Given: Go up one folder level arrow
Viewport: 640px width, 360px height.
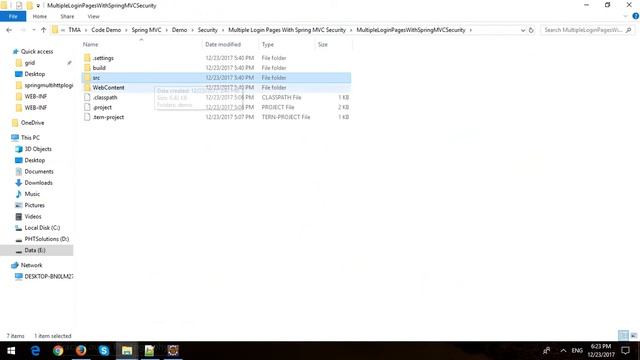Looking at the screenshot, I should pyautogui.click(x=44, y=30).
